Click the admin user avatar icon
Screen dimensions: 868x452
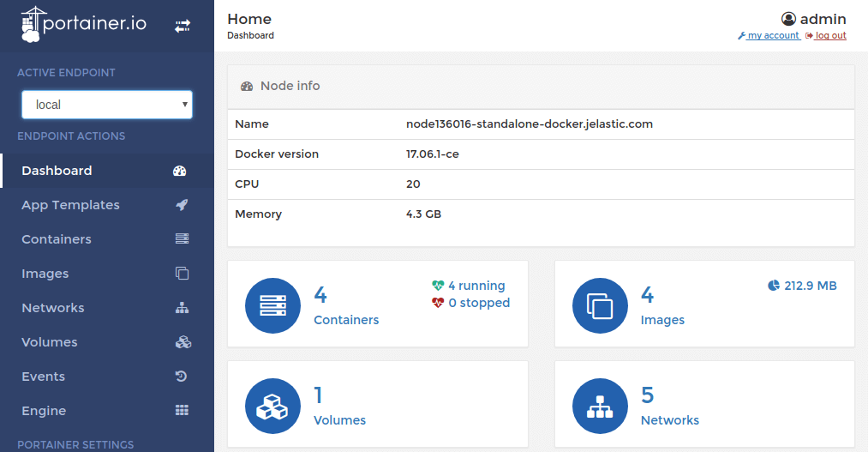tap(788, 19)
